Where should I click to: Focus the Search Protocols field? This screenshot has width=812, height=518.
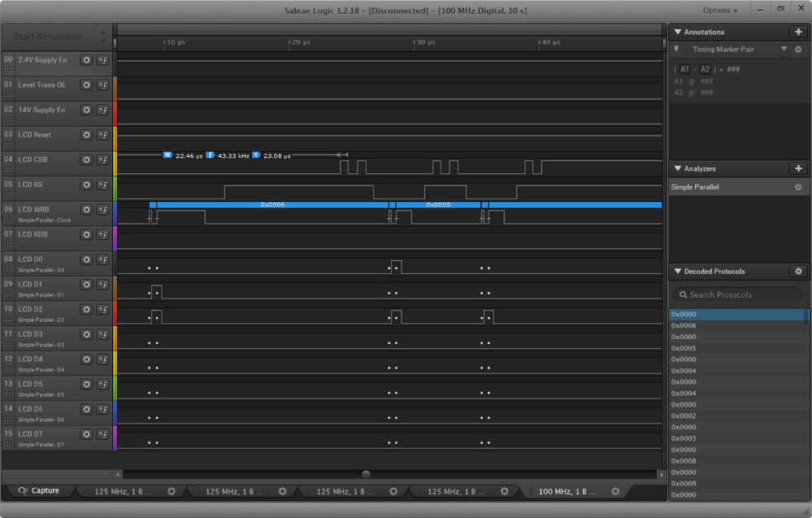pos(738,294)
